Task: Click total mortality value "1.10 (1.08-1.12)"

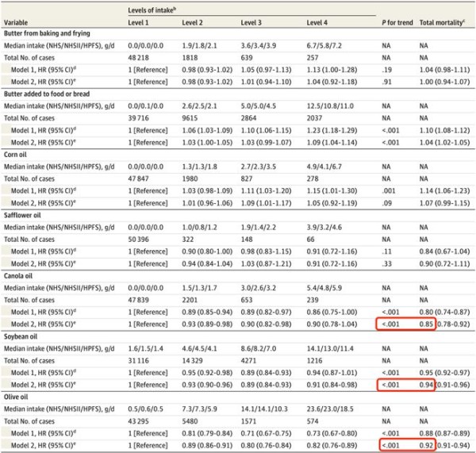Action: (445, 130)
